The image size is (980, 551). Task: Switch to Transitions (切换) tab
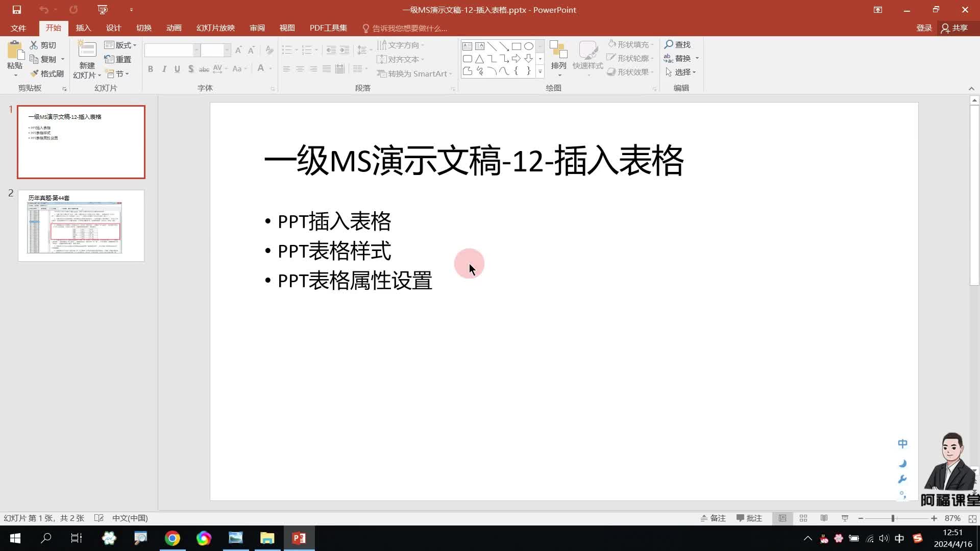pyautogui.click(x=143, y=28)
